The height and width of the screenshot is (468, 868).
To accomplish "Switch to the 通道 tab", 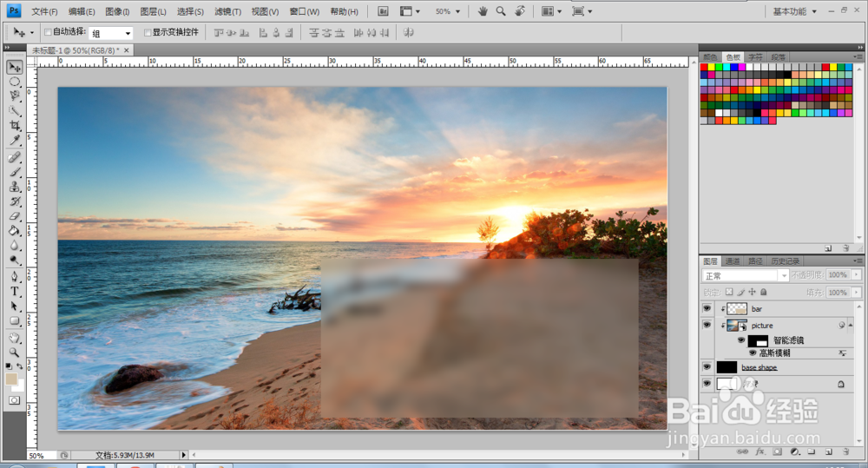I will click(733, 260).
